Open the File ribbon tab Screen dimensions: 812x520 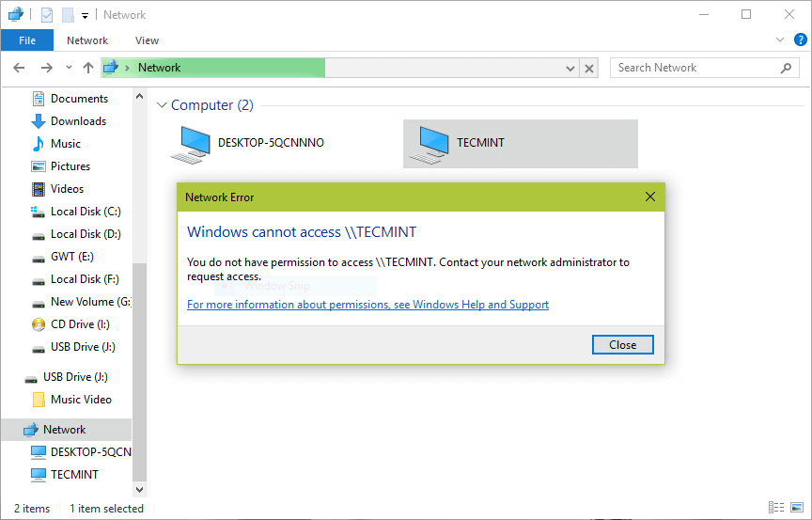pos(27,40)
